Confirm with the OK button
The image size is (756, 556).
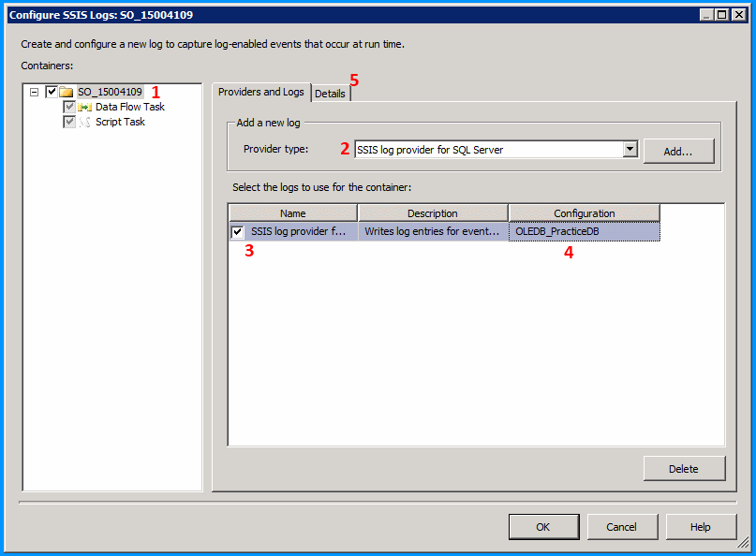[543, 527]
